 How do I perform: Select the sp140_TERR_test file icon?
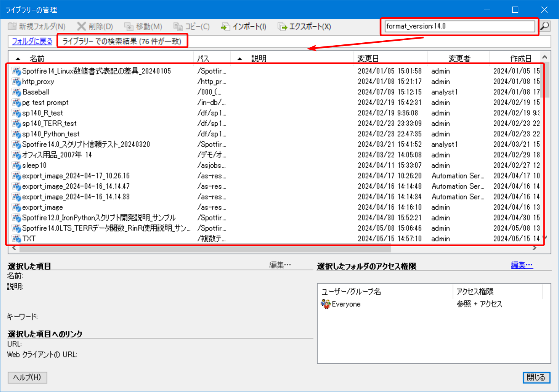click(16, 123)
